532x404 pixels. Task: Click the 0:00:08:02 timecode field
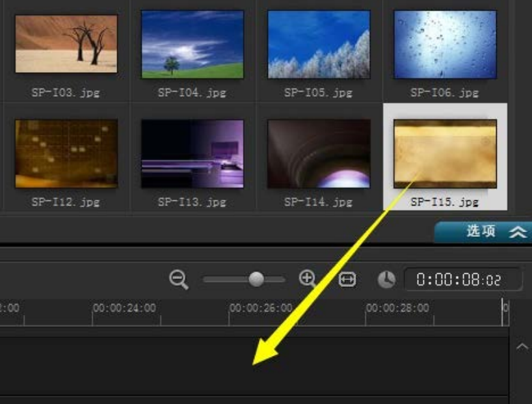coord(462,280)
